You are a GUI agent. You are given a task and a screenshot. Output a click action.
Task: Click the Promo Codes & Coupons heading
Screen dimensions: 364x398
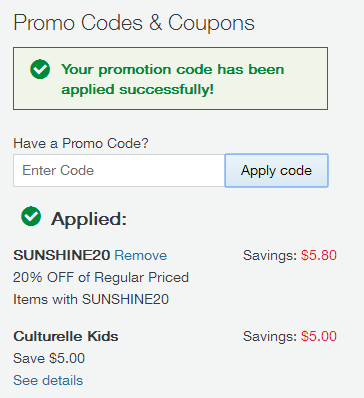point(134,23)
